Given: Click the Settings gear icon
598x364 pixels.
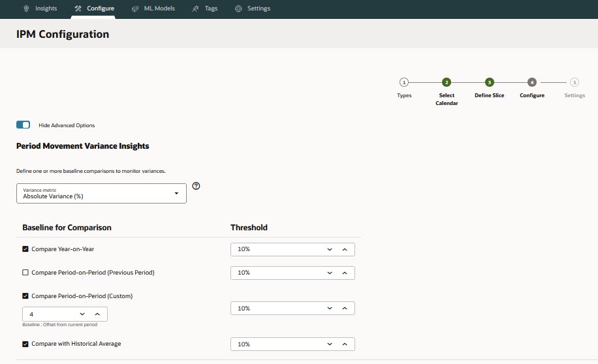Looking at the screenshot, I should click(x=238, y=8).
